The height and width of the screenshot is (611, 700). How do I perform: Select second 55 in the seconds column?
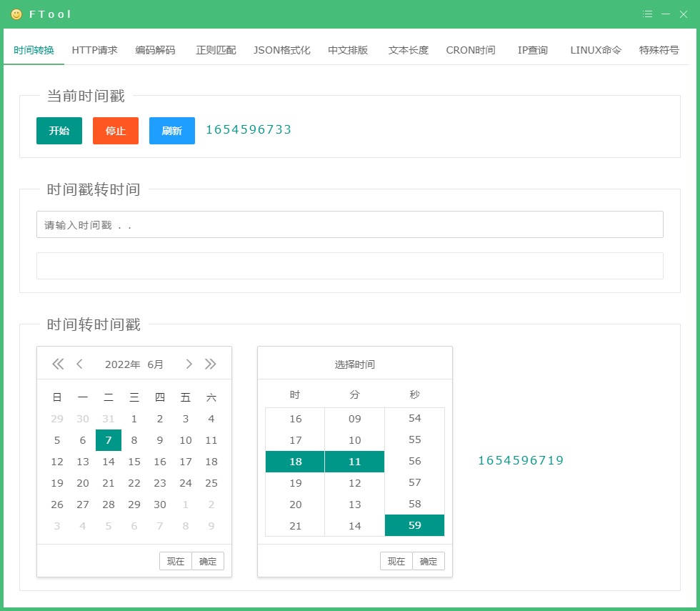pos(414,440)
